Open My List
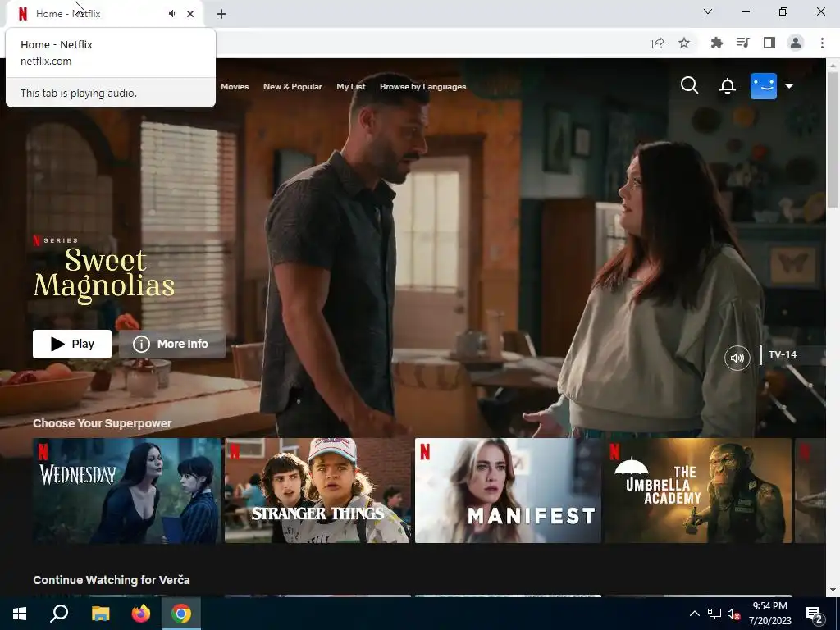 click(x=351, y=87)
